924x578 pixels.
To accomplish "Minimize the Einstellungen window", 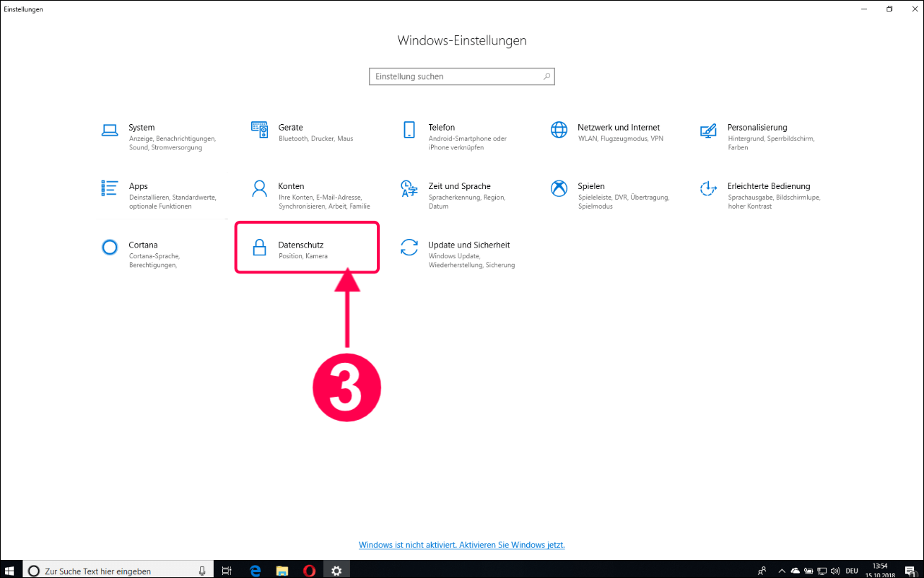I will (864, 9).
